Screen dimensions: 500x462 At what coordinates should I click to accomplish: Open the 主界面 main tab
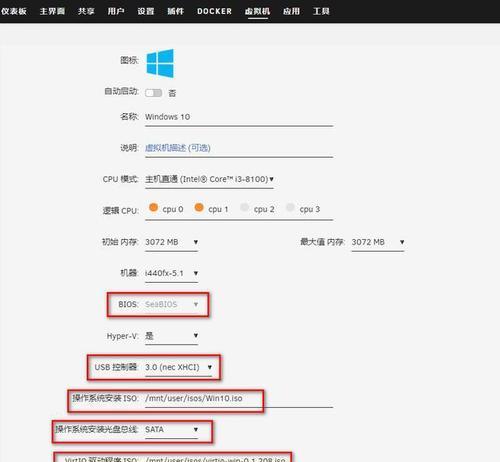52,11
